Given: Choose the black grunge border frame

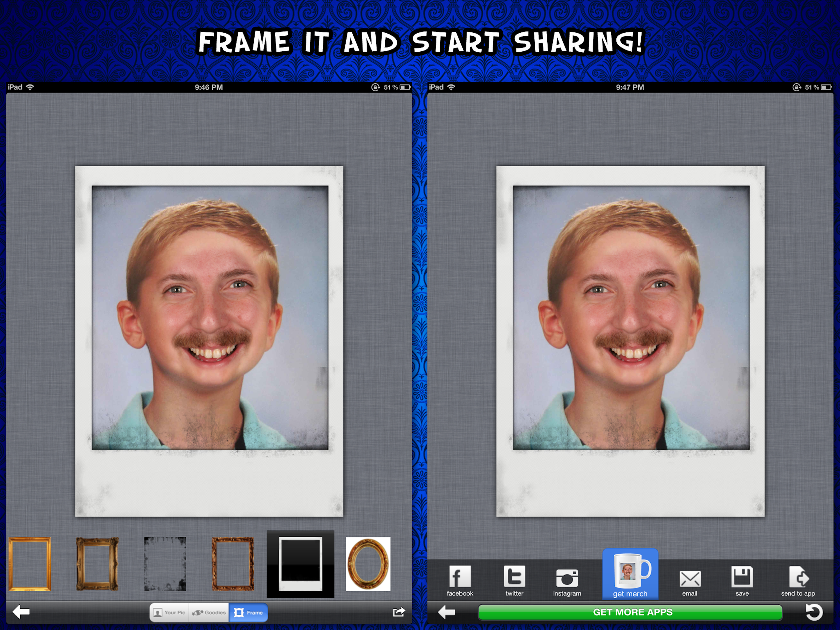Looking at the screenshot, I should [x=165, y=564].
